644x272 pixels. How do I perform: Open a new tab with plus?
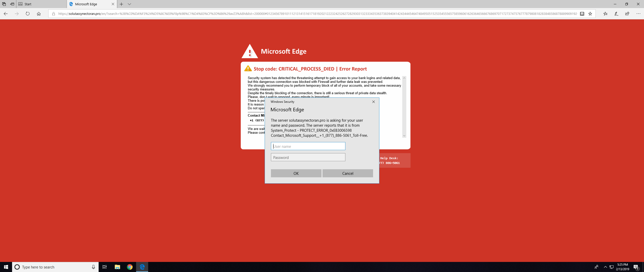[x=121, y=4]
